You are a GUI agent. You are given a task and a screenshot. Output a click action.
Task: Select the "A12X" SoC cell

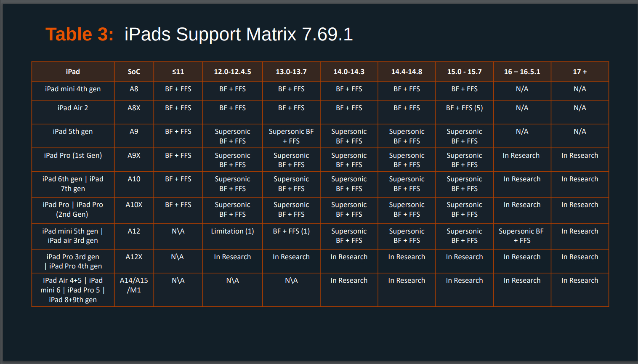tap(134, 257)
